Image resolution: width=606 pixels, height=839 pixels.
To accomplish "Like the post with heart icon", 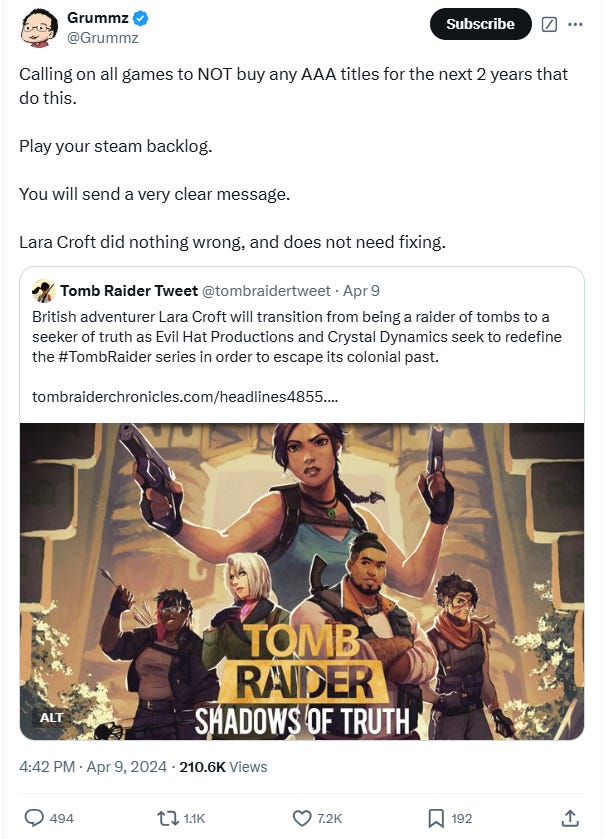I will coord(302,818).
